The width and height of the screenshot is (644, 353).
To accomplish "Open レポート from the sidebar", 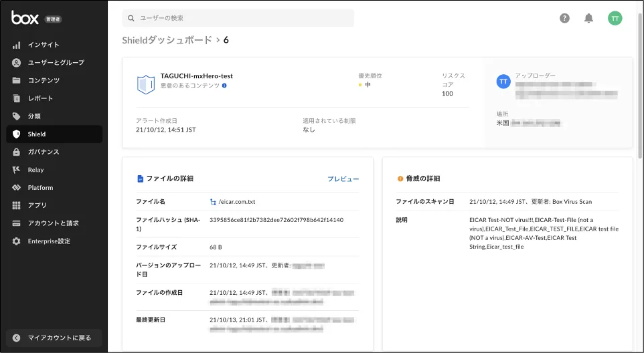I will coord(40,98).
